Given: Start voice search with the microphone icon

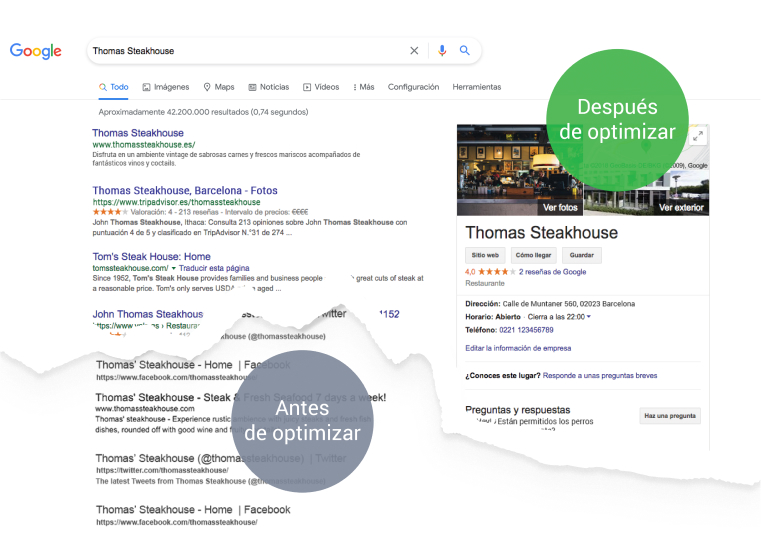Looking at the screenshot, I should tap(442, 50).
